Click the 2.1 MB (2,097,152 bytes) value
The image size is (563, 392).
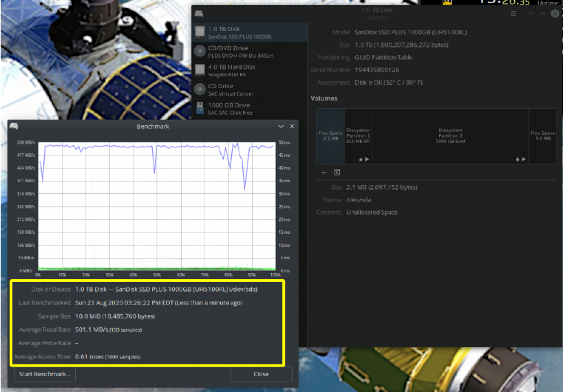(382, 187)
